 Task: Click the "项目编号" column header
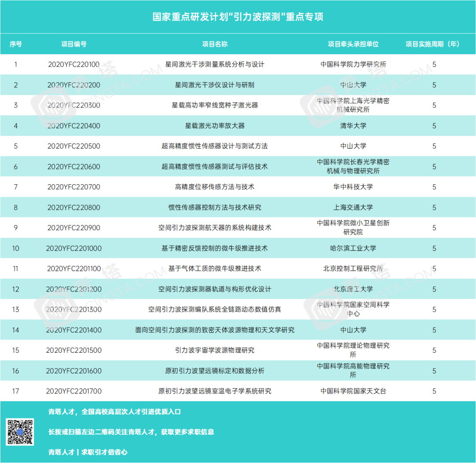tap(74, 44)
